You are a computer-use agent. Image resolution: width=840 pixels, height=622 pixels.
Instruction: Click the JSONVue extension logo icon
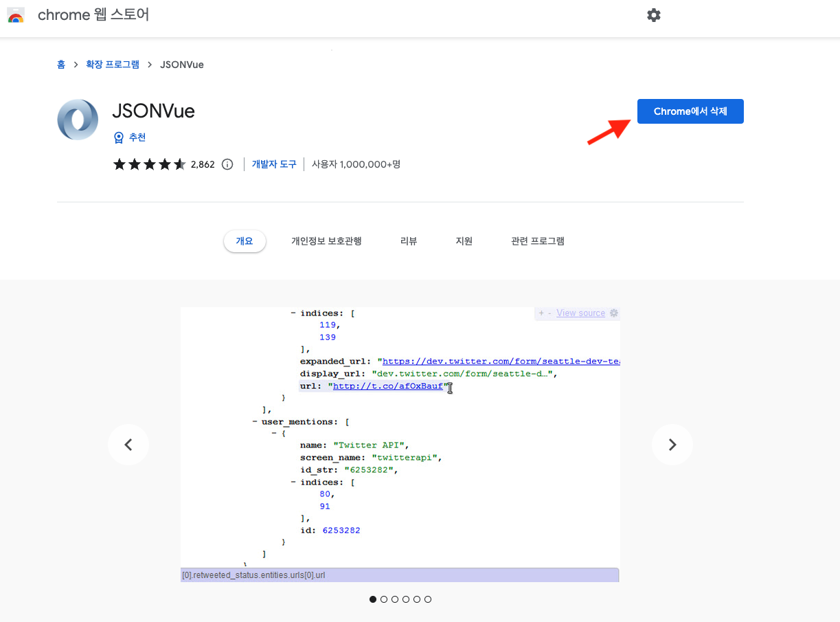(78, 120)
